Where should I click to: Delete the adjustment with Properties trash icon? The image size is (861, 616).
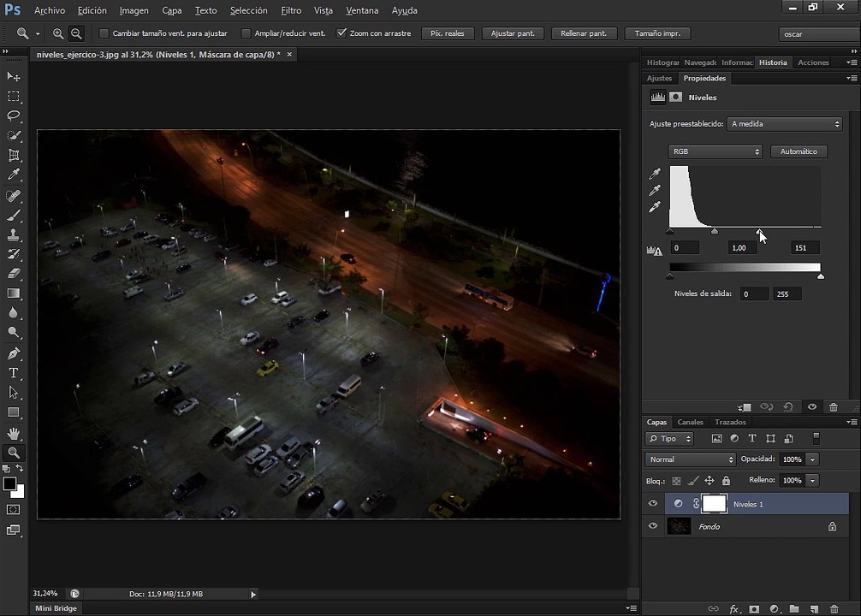point(834,407)
